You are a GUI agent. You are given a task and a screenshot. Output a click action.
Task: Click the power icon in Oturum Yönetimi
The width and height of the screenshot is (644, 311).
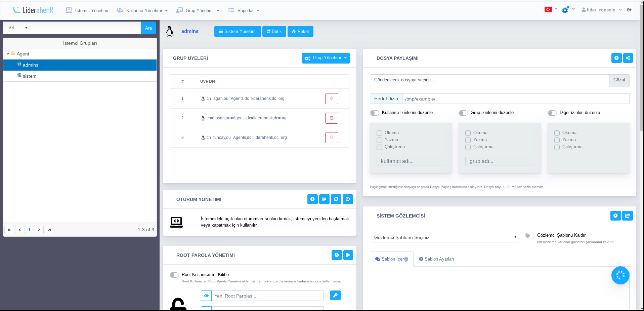pos(348,199)
